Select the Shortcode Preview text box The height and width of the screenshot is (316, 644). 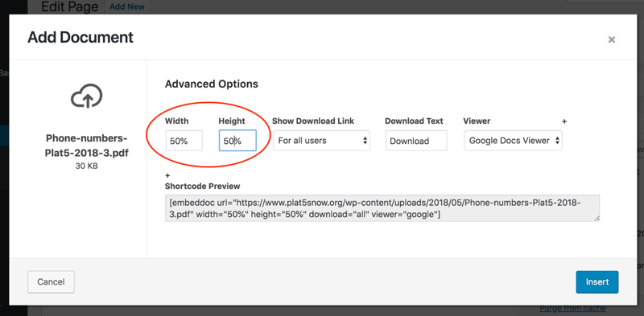(x=382, y=208)
